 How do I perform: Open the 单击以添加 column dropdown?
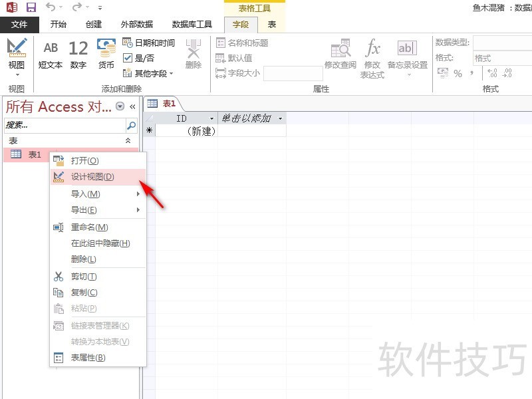tap(280, 118)
